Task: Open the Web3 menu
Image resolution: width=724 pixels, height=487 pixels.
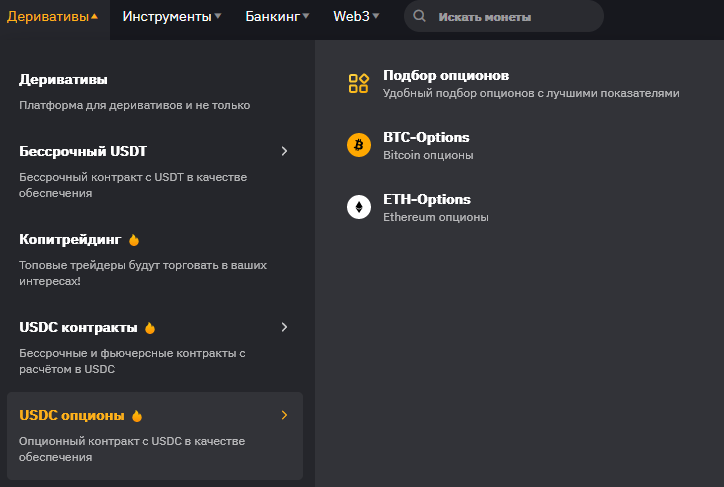Action: (x=356, y=17)
